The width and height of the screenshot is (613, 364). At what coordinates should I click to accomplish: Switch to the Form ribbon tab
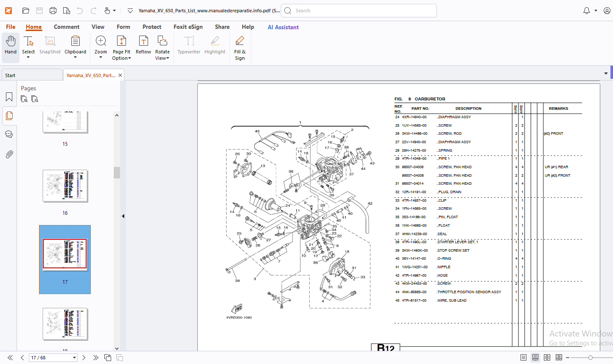pyautogui.click(x=123, y=27)
